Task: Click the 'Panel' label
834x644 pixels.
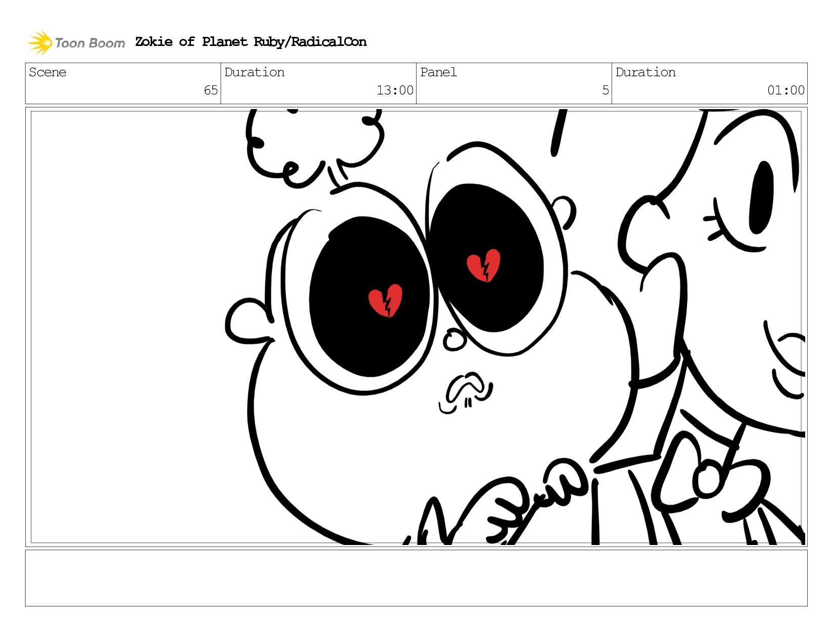Action: tap(438, 72)
